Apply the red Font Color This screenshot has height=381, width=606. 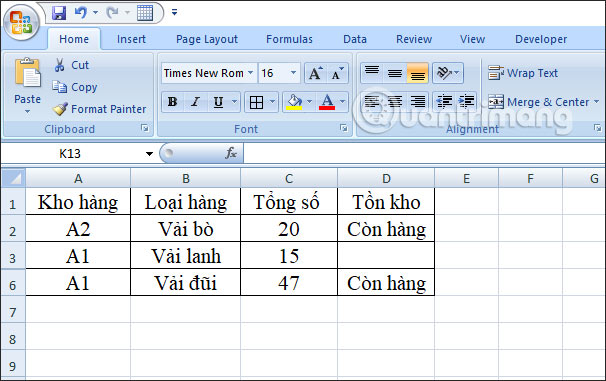pyautogui.click(x=327, y=102)
